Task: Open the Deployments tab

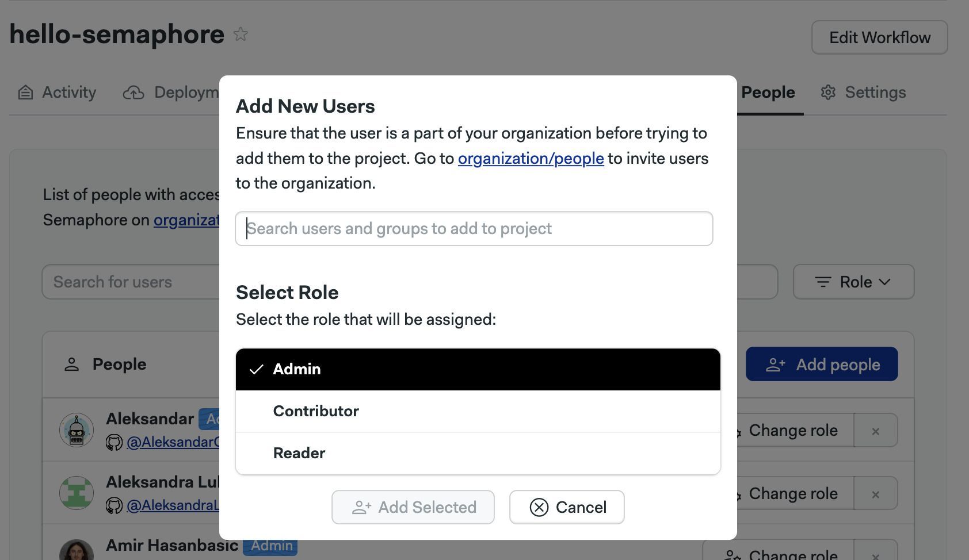Action: 171,92
